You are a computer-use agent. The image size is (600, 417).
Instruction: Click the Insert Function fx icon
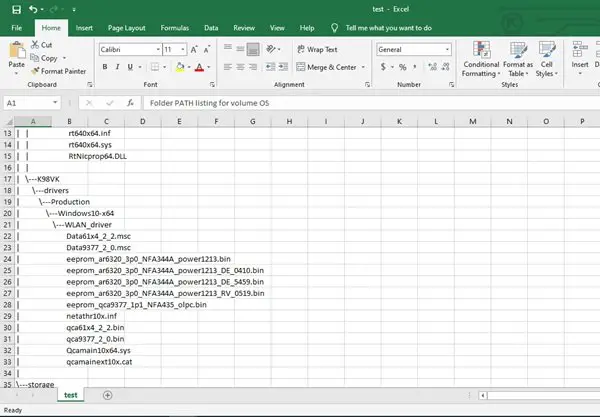point(130,103)
